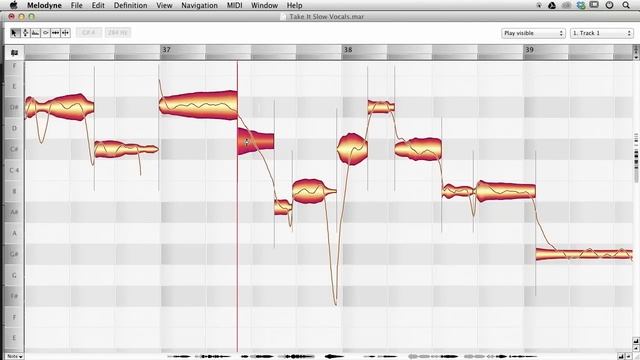Open the 1. Track 1 selector
Image resolution: width=640 pixels, height=360 pixels.
(x=602, y=33)
